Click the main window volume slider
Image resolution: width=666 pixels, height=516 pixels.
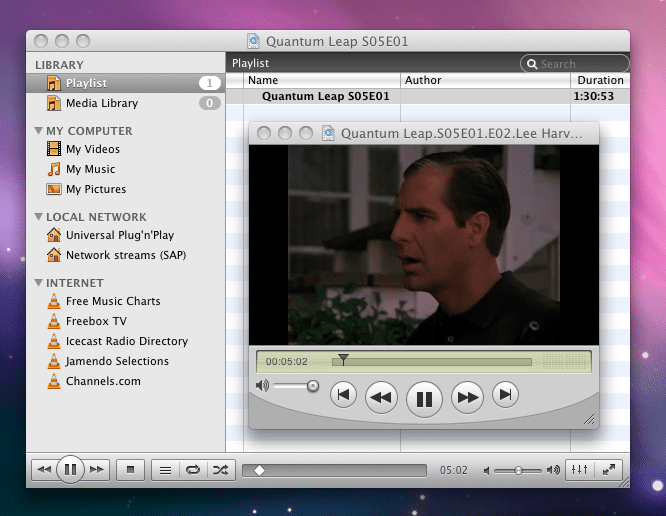519,470
